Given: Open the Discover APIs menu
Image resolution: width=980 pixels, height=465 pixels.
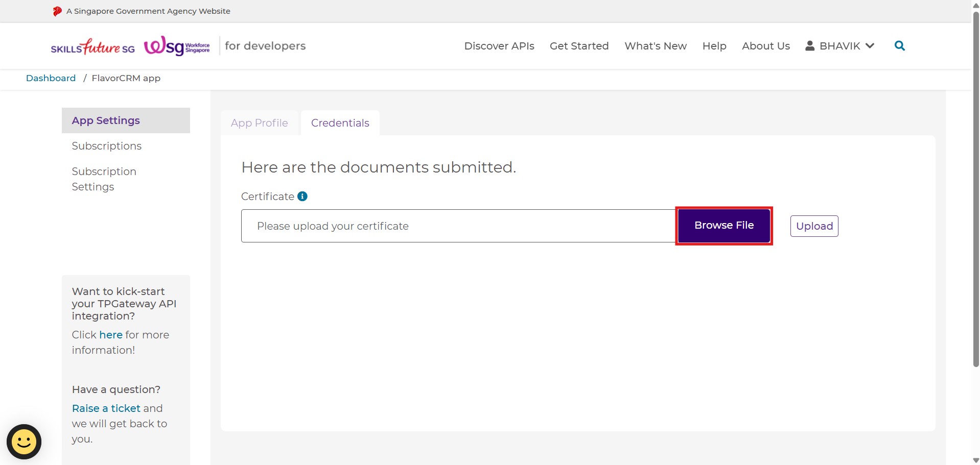Looking at the screenshot, I should tap(499, 46).
